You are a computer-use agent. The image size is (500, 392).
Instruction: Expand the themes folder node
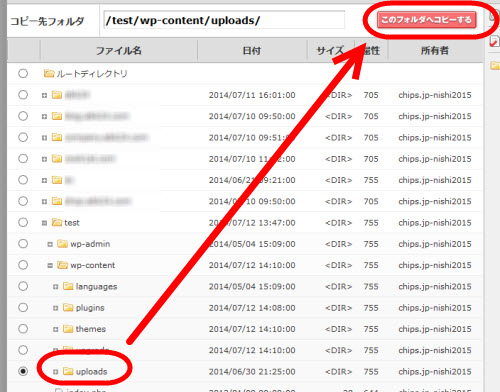pos(56,329)
